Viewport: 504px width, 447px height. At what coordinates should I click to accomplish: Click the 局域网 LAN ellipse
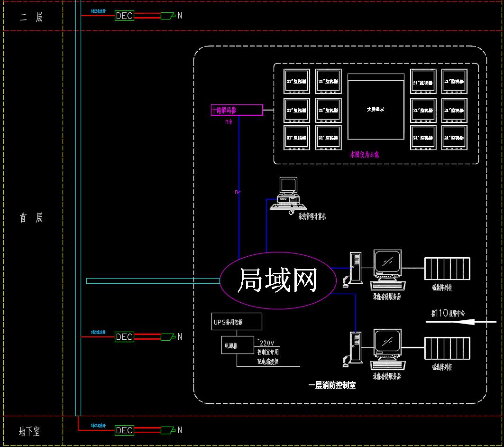(277, 279)
